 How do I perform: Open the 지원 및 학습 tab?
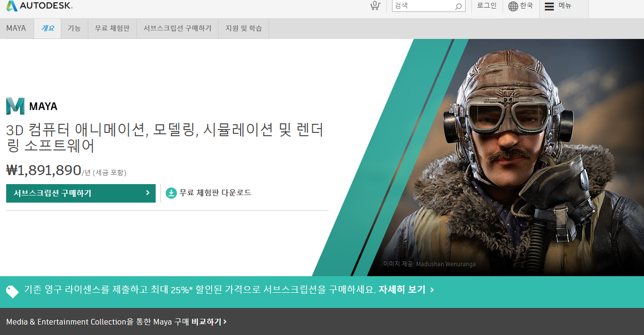tap(243, 28)
